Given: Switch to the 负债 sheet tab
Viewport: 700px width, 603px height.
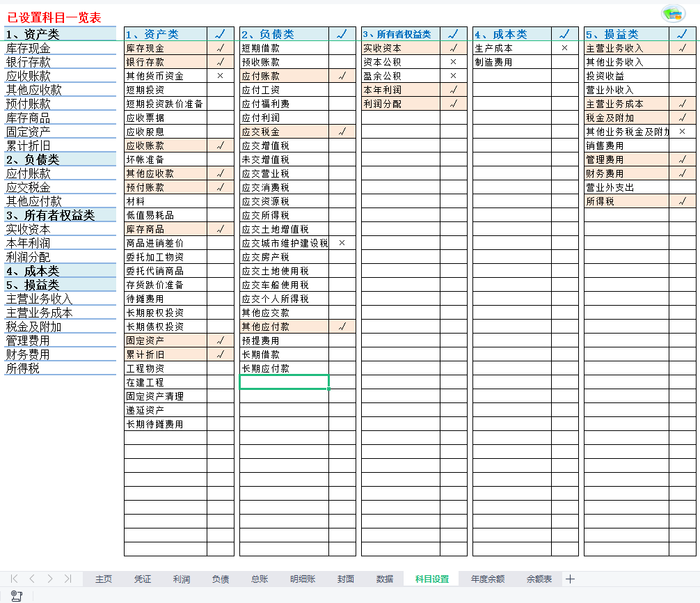Looking at the screenshot, I should pyautogui.click(x=221, y=579).
